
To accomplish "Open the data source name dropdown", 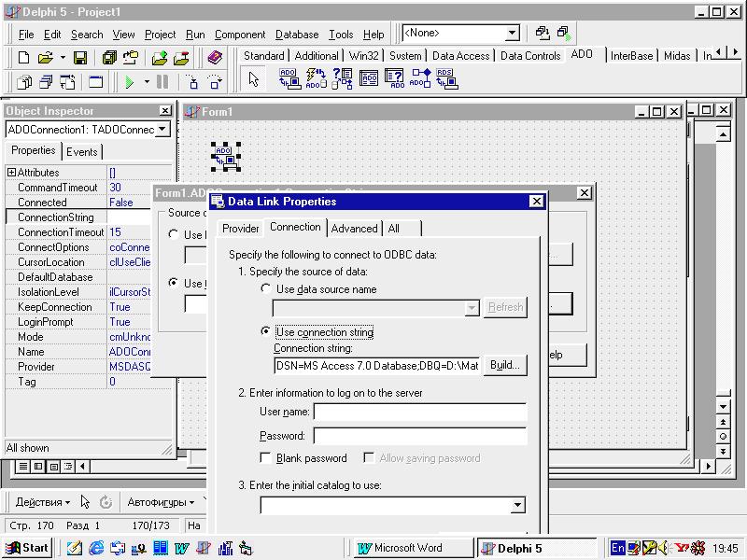I will click(472, 308).
